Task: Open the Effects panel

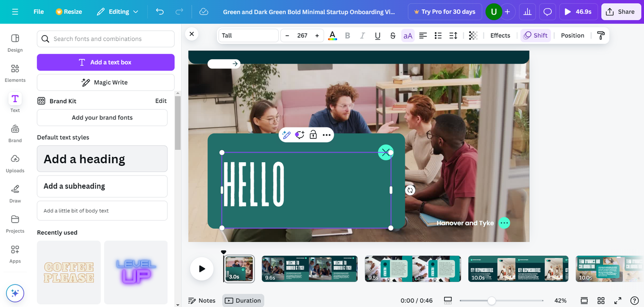Action: (500, 35)
